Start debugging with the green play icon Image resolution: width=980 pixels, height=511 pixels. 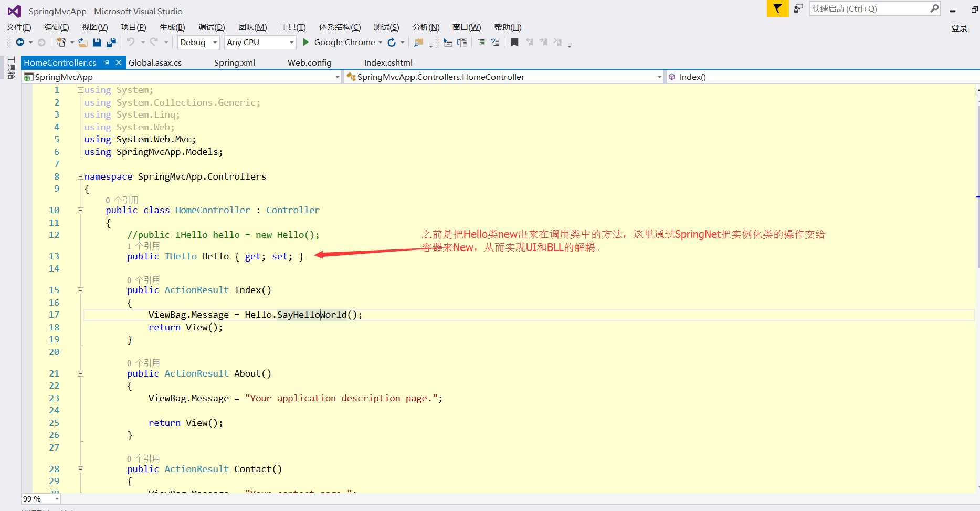(x=305, y=42)
